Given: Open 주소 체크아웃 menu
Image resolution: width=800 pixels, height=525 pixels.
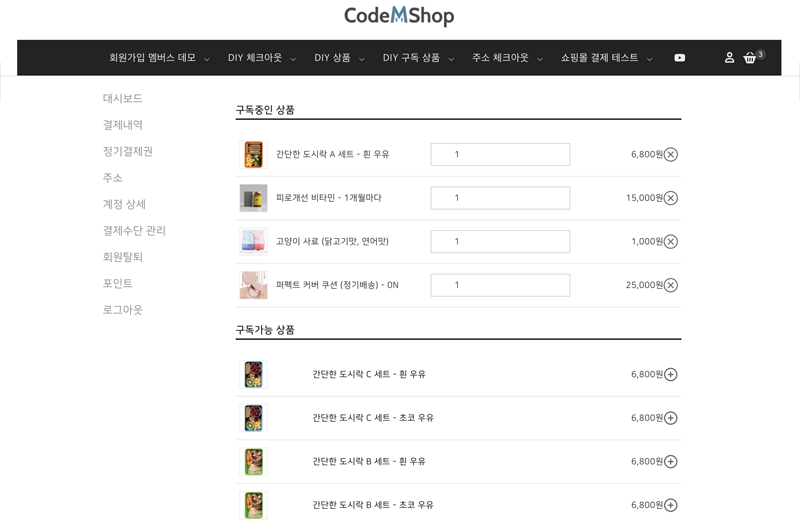Looking at the screenshot, I should click(507, 58).
